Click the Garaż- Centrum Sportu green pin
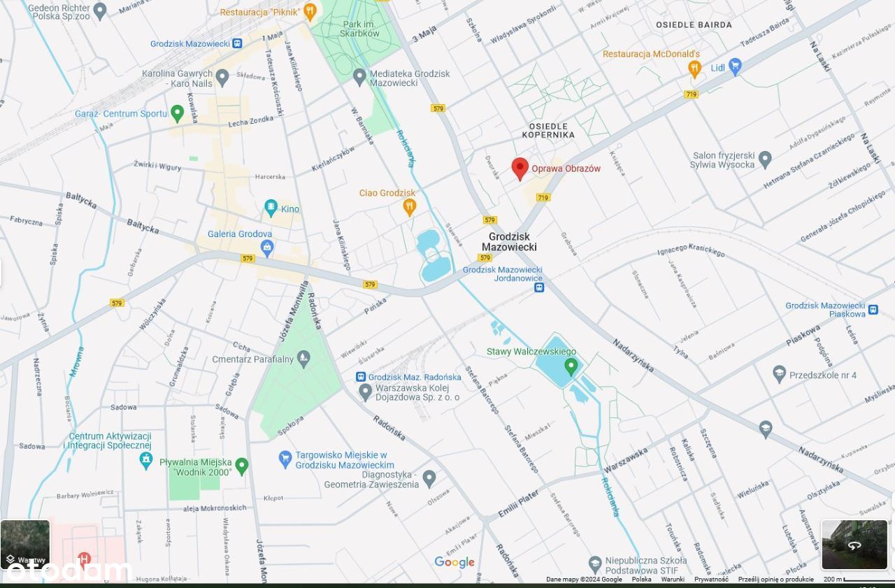This screenshot has width=895, height=588. coord(177,113)
